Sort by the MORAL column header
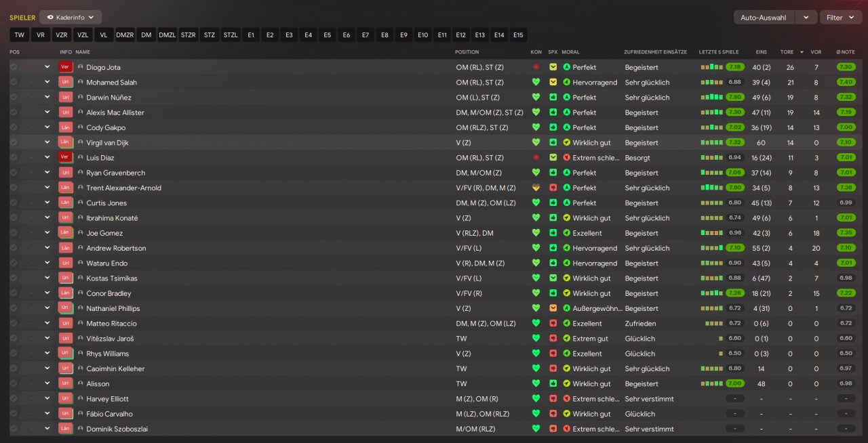The height and width of the screenshot is (443, 868). [570, 51]
